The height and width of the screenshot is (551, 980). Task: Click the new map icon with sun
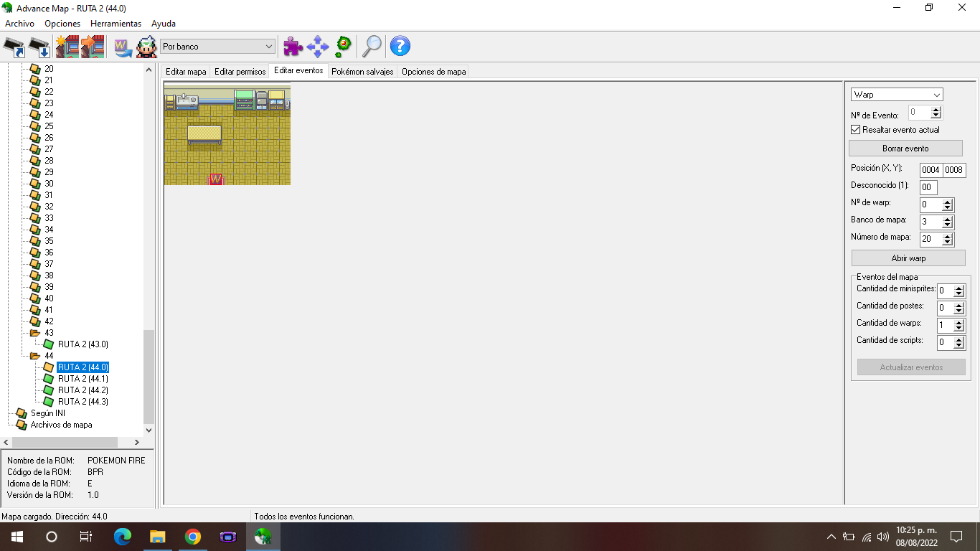point(67,47)
